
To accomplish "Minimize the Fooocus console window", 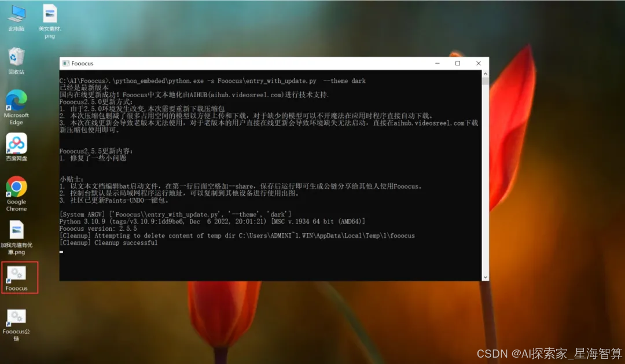I will click(437, 64).
